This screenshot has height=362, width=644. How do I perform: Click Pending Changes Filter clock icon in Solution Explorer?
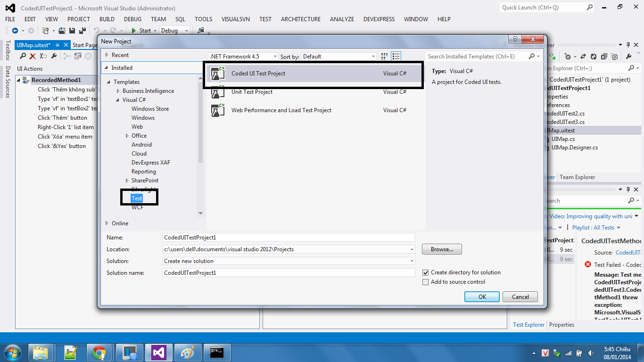click(568, 57)
